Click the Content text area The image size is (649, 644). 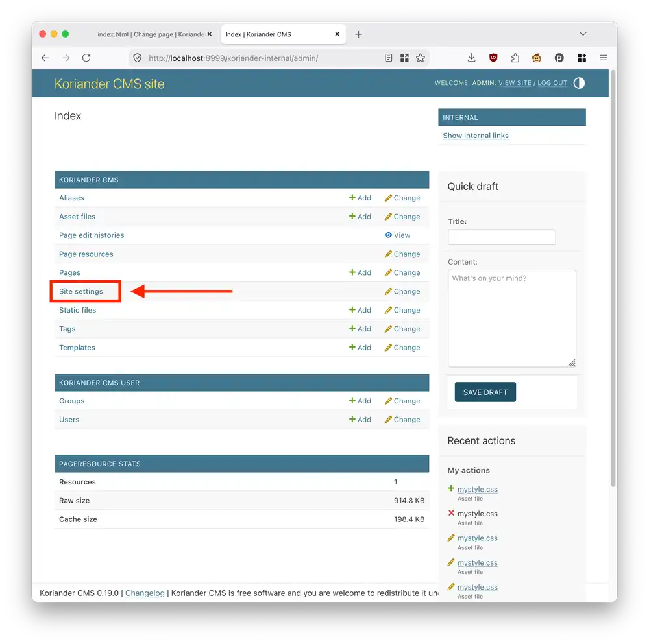(511, 318)
